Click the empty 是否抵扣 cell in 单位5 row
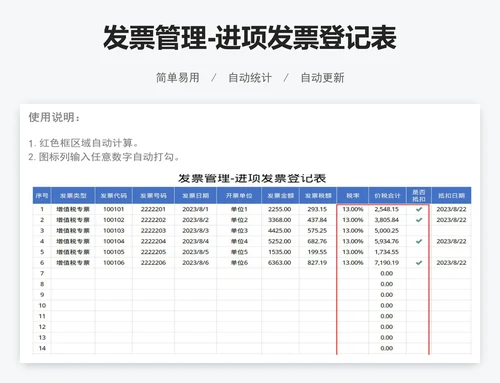This screenshot has width=500, height=383. click(x=419, y=252)
